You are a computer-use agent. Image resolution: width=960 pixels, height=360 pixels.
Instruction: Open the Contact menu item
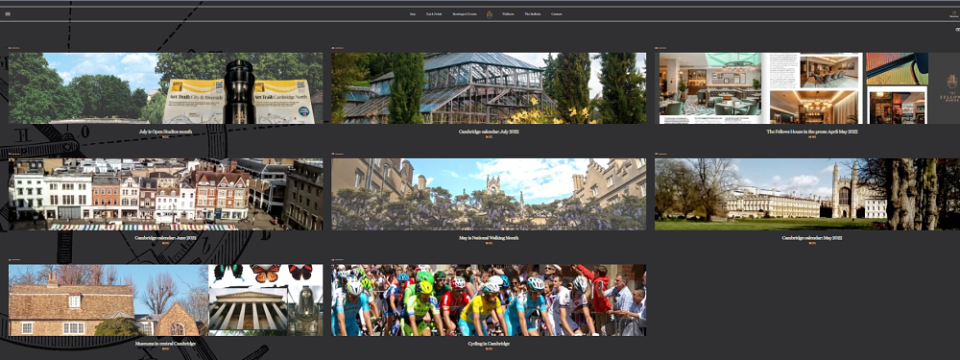556,13
